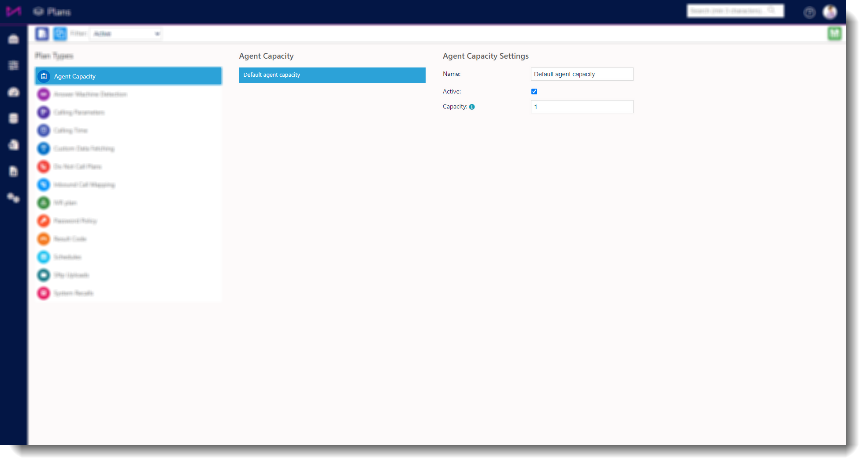Click the document page icon in the sidebar
Viewport: 868px width, 467px height.
14,171
